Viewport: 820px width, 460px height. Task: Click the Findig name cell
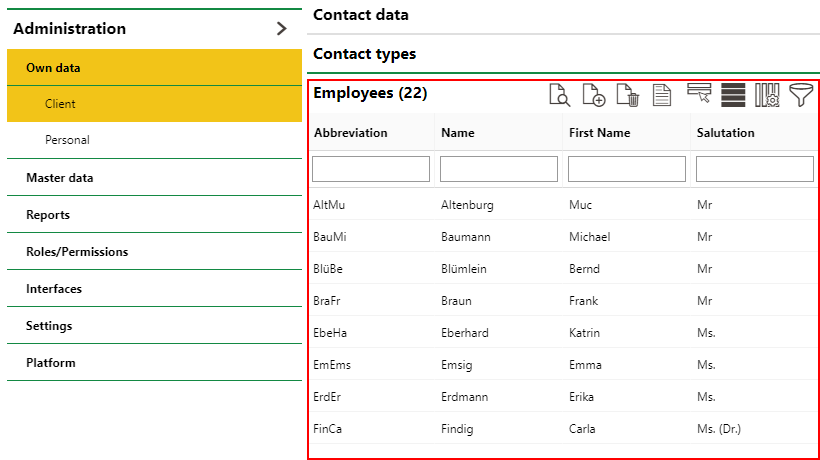point(457,429)
